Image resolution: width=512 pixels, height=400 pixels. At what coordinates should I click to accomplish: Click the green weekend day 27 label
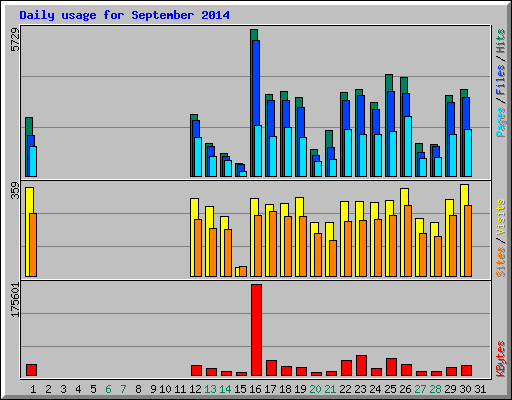tap(420, 389)
